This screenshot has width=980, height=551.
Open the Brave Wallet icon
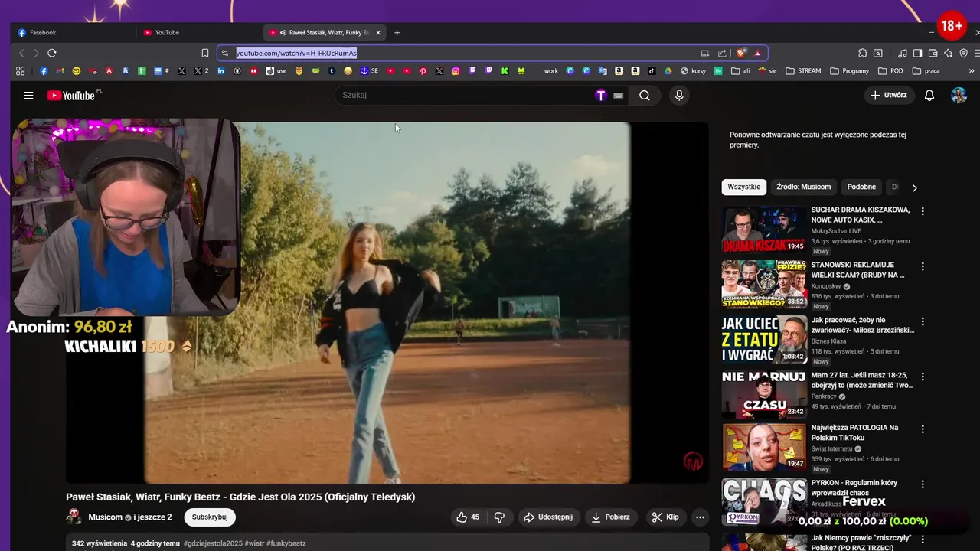pyautogui.click(x=933, y=53)
